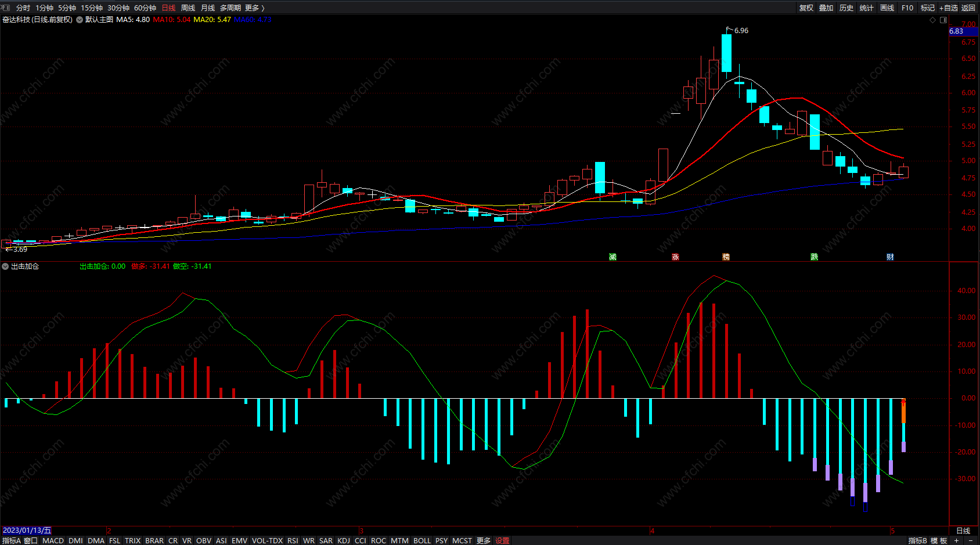This screenshot has width=980, height=545.
Task: Select the CCI indicator
Action: click(361, 540)
